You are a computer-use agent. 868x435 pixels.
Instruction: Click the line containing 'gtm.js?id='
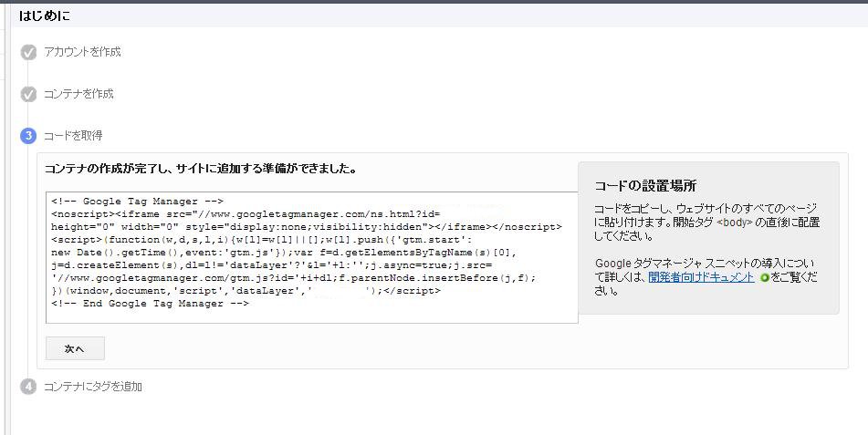(x=293, y=278)
